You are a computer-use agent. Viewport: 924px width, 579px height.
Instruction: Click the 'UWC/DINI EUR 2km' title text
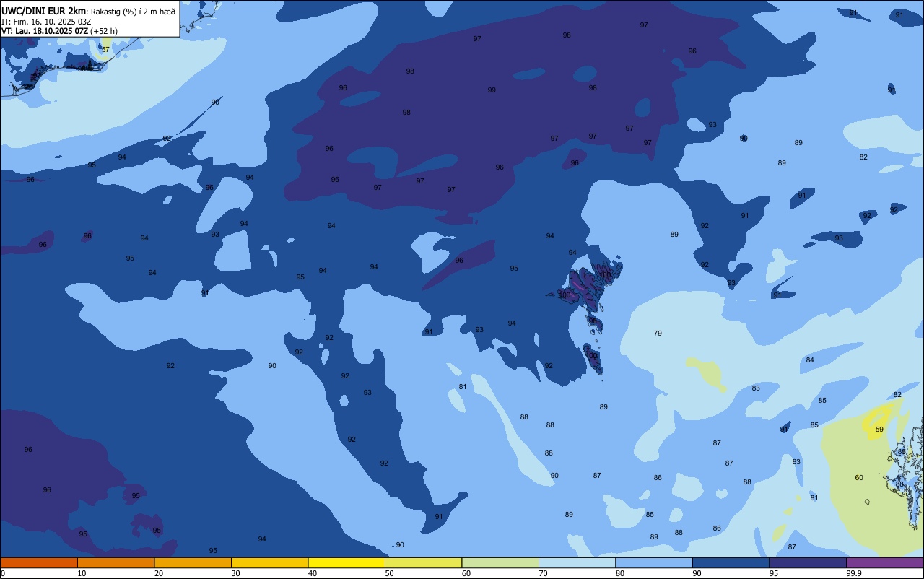pyautogui.click(x=44, y=11)
